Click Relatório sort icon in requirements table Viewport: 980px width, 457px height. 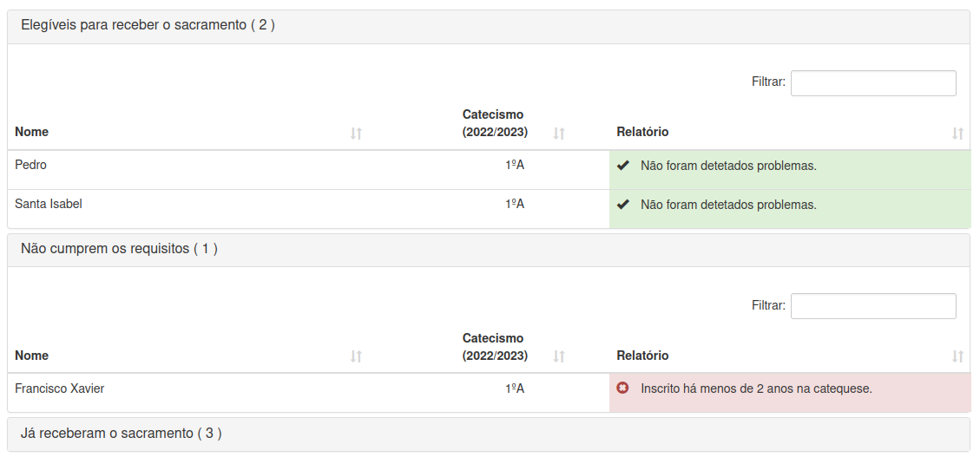tap(957, 356)
